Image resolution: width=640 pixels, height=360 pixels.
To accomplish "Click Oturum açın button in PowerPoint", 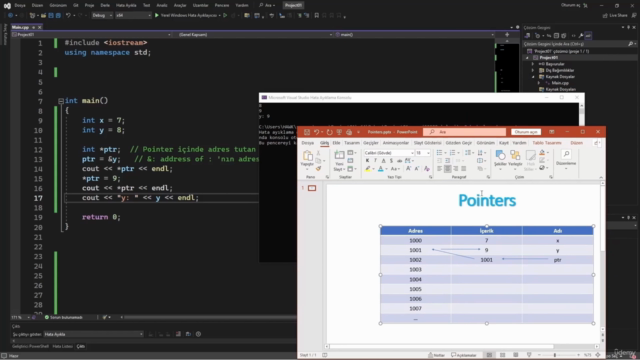I will [x=526, y=132].
